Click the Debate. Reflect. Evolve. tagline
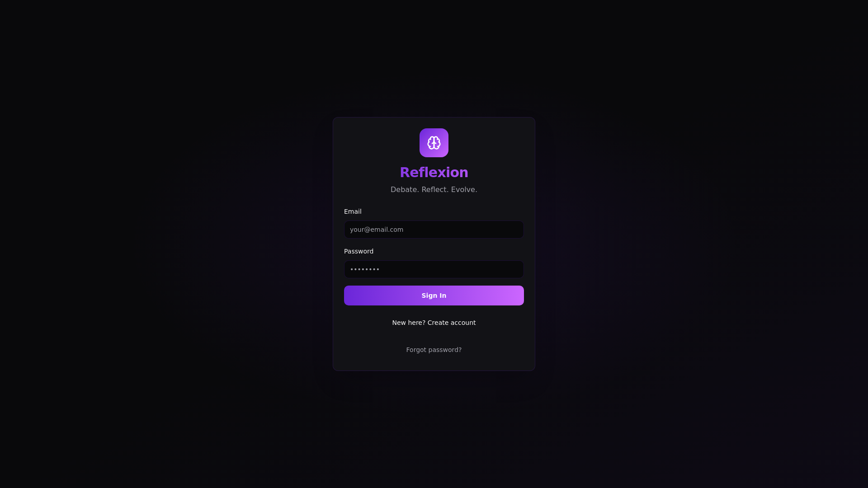Image resolution: width=868 pixels, height=488 pixels. [434, 190]
